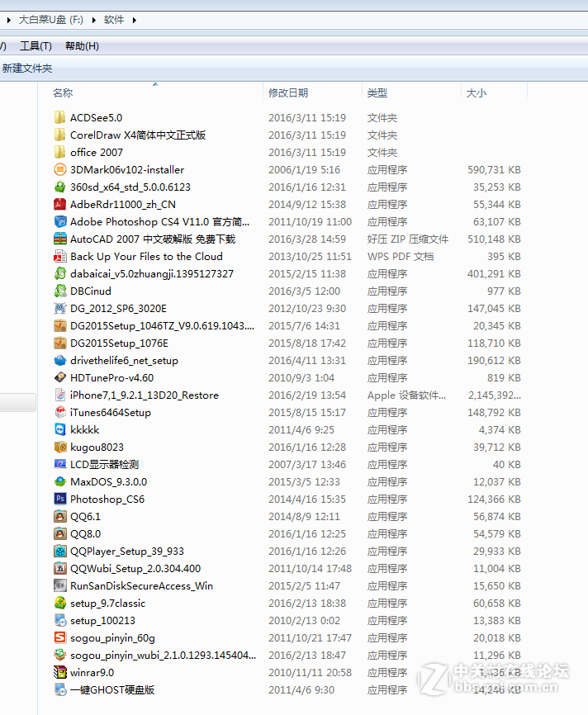Sort by the 大小 column header
Viewport: 588px width, 715px height.
tap(477, 93)
